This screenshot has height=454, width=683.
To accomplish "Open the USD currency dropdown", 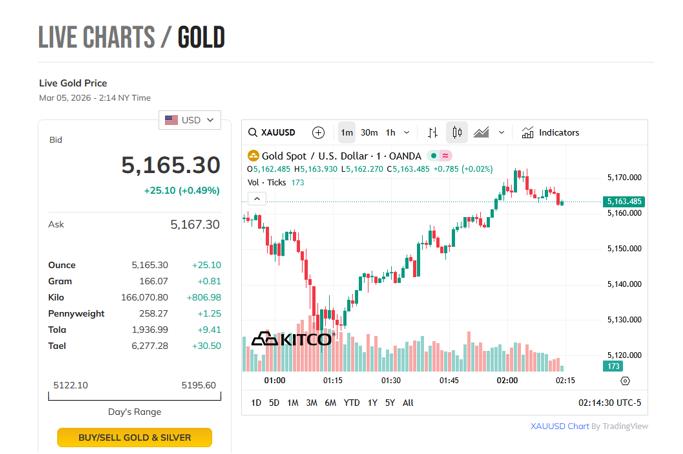I will (x=190, y=120).
